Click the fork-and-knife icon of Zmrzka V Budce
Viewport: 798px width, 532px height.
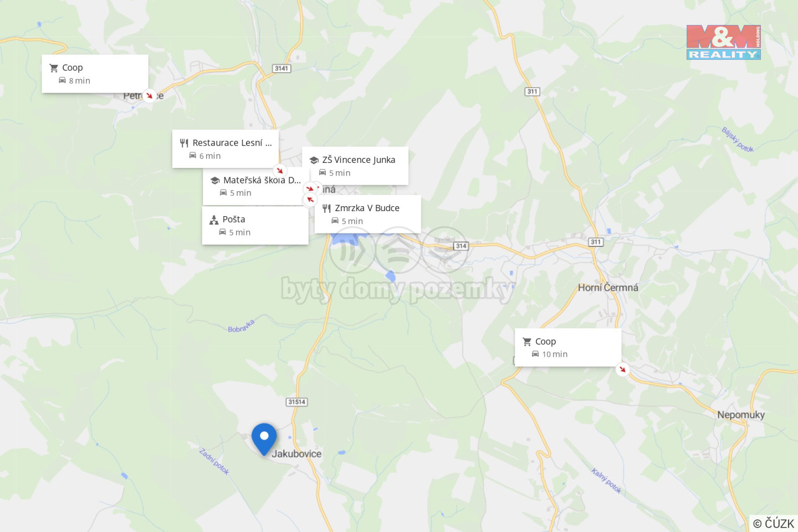point(326,208)
